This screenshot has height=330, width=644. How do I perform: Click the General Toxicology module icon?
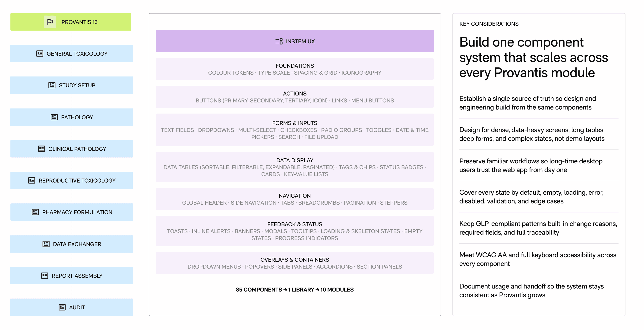click(40, 54)
